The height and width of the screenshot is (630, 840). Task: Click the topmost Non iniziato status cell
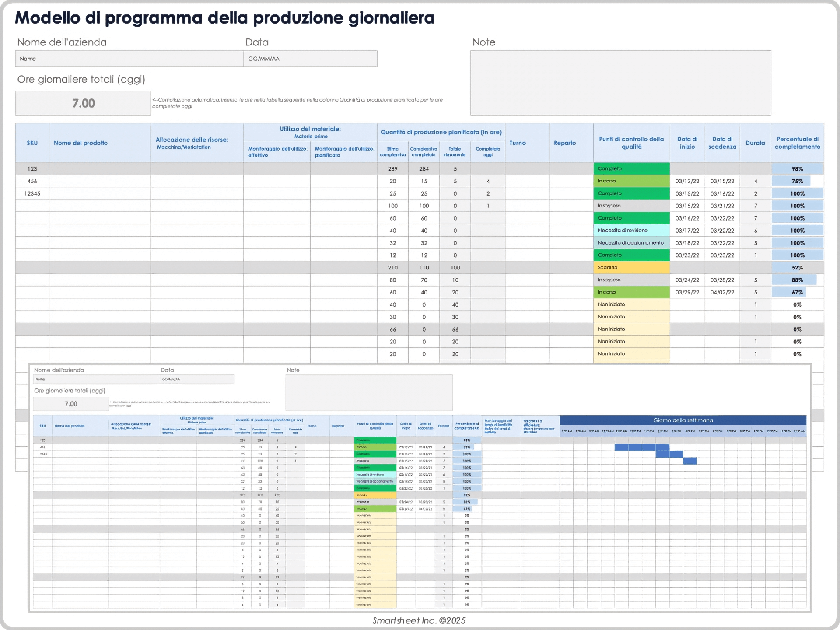(x=631, y=304)
